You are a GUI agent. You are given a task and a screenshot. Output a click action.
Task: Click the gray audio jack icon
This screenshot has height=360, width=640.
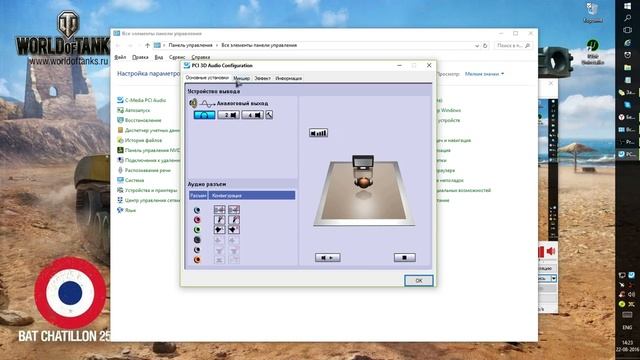(197, 250)
